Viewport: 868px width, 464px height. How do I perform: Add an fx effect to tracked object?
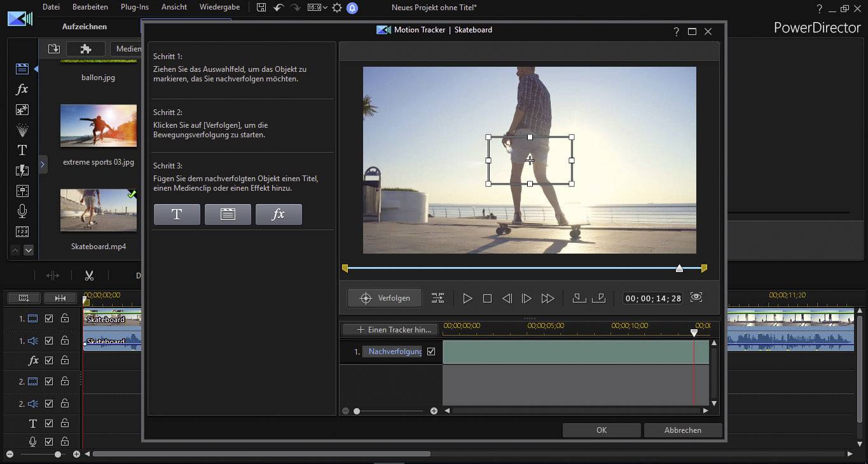pyautogui.click(x=279, y=215)
